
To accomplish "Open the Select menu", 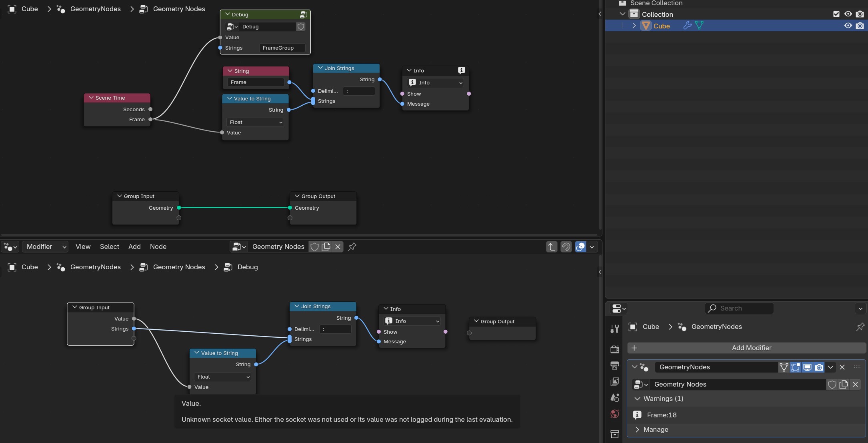I will click(x=110, y=247).
